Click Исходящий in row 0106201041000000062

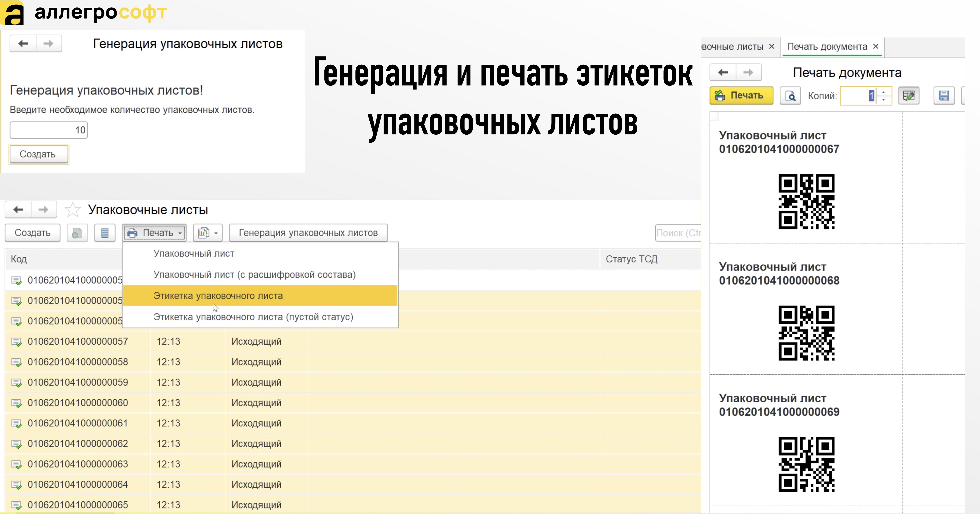(x=256, y=444)
